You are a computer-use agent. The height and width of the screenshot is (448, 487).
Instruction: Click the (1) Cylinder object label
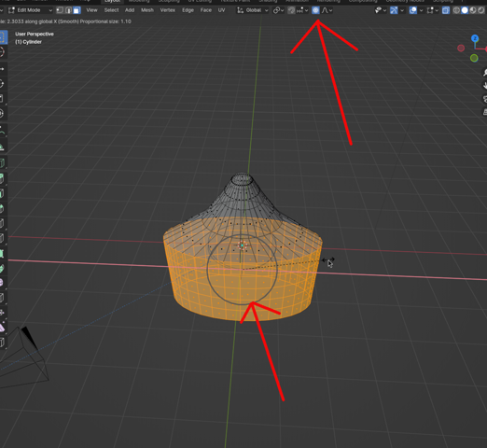click(28, 42)
